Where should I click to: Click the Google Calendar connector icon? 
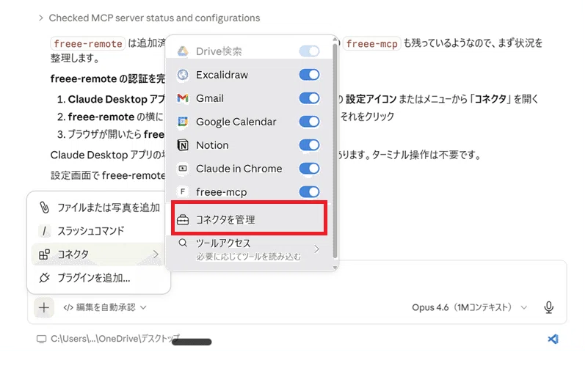[183, 122]
